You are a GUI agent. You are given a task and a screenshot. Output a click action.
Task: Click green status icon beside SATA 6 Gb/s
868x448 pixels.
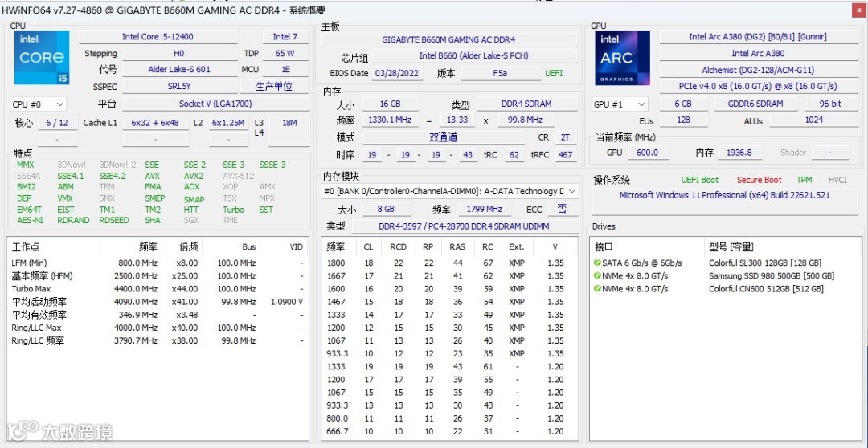click(x=597, y=263)
